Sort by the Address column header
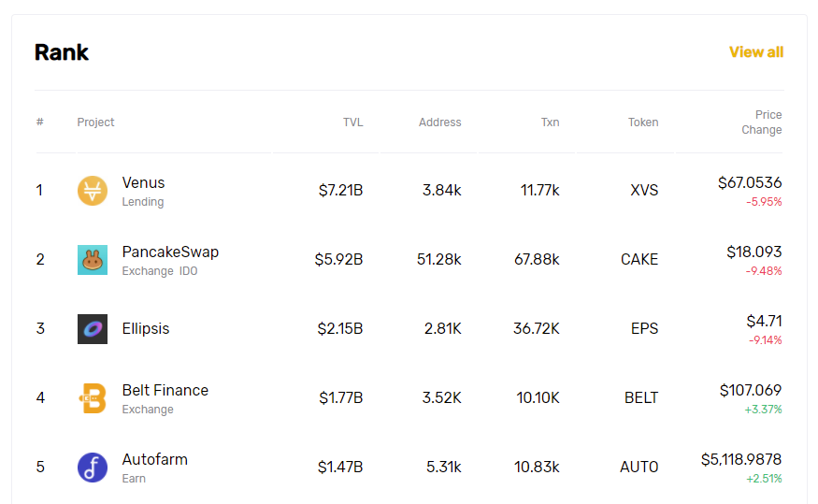818x504 pixels. (x=439, y=122)
